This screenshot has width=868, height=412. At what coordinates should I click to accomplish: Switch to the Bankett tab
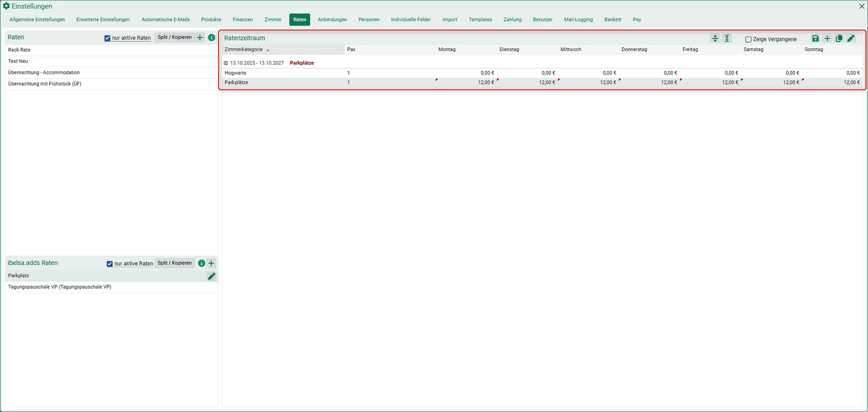click(x=613, y=20)
